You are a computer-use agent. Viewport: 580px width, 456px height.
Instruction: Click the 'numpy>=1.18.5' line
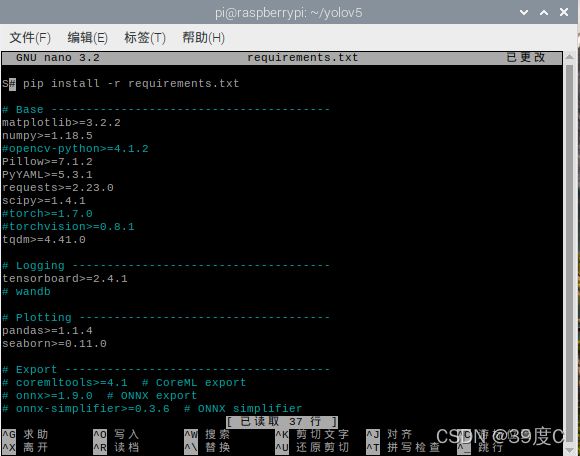47,136
